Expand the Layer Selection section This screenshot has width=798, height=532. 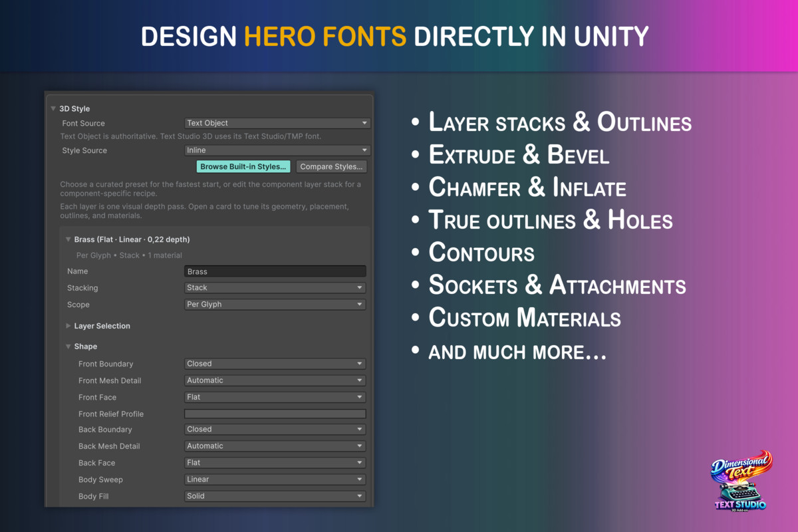point(68,326)
